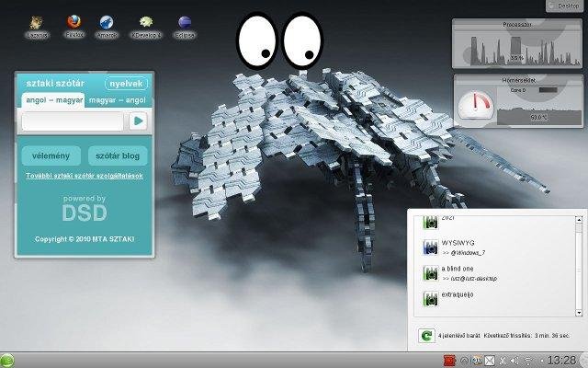The image size is (588, 368).
Task: Open the device notifier eject icon
Action: click(x=464, y=361)
